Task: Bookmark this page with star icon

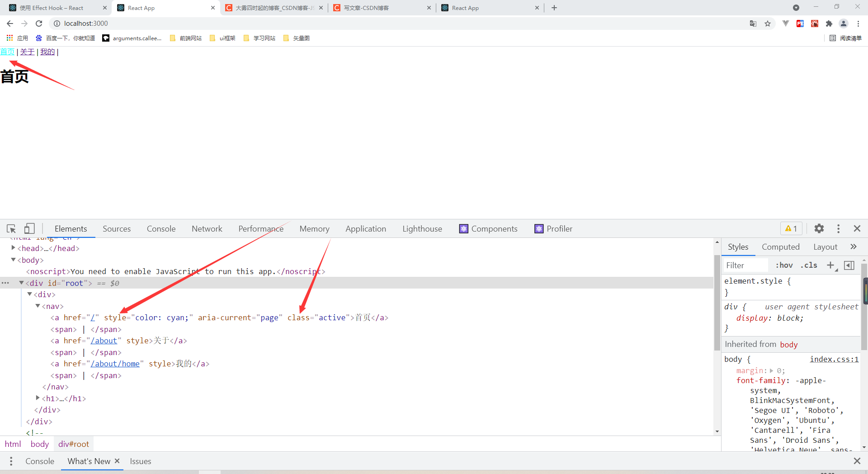Action: coord(768,24)
